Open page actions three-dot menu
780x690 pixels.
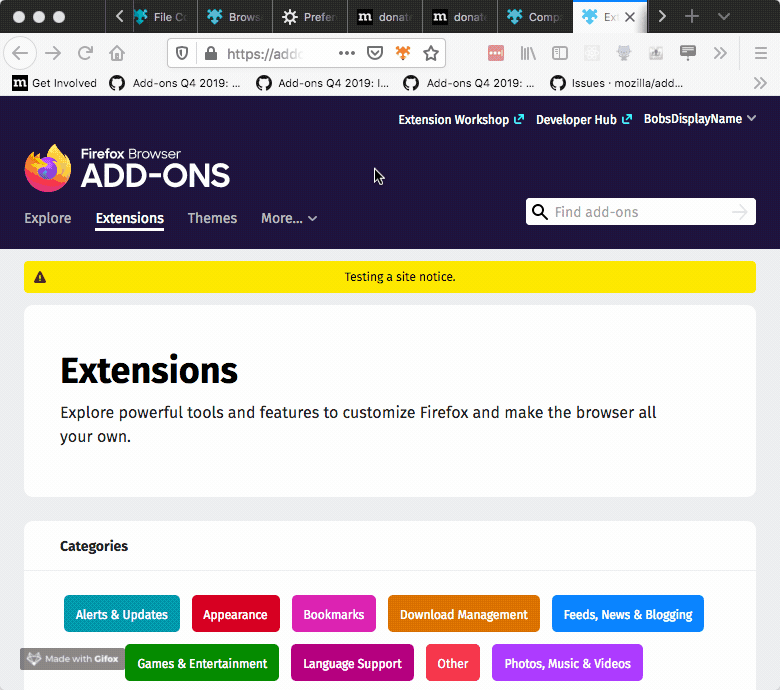pyautogui.click(x=347, y=53)
